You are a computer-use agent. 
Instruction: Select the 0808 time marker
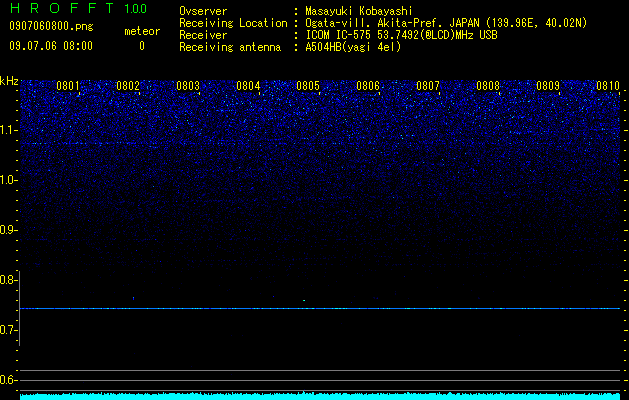pos(488,86)
